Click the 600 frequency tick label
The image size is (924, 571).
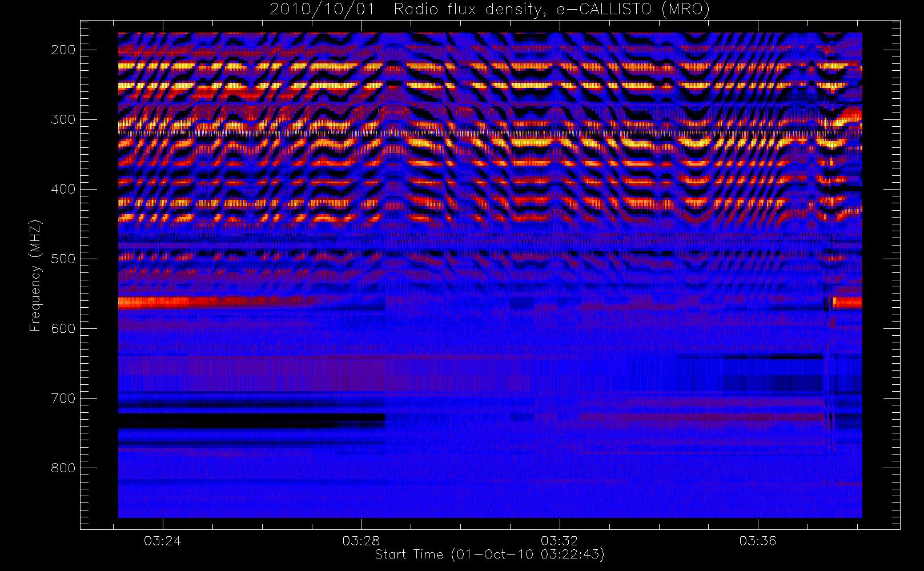click(63, 328)
